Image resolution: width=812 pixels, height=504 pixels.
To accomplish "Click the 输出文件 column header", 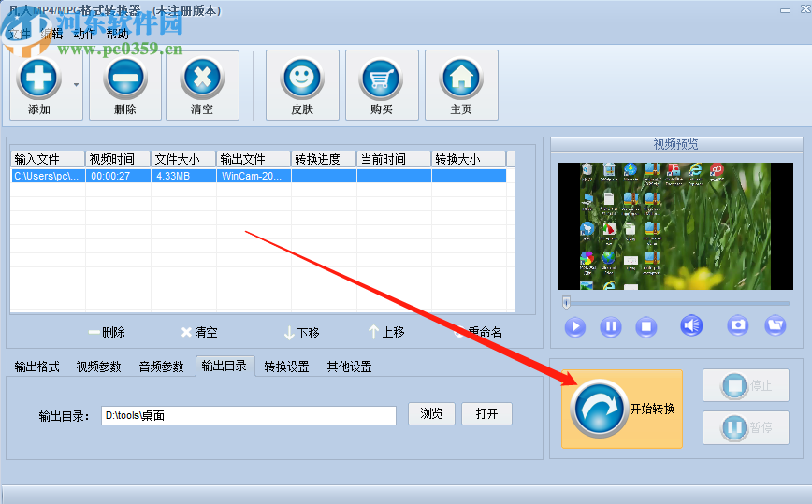I will (254, 159).
